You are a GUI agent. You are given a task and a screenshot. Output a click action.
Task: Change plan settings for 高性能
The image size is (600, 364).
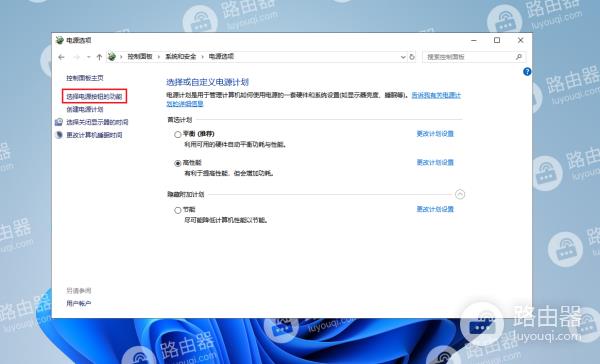pos(435,163)
